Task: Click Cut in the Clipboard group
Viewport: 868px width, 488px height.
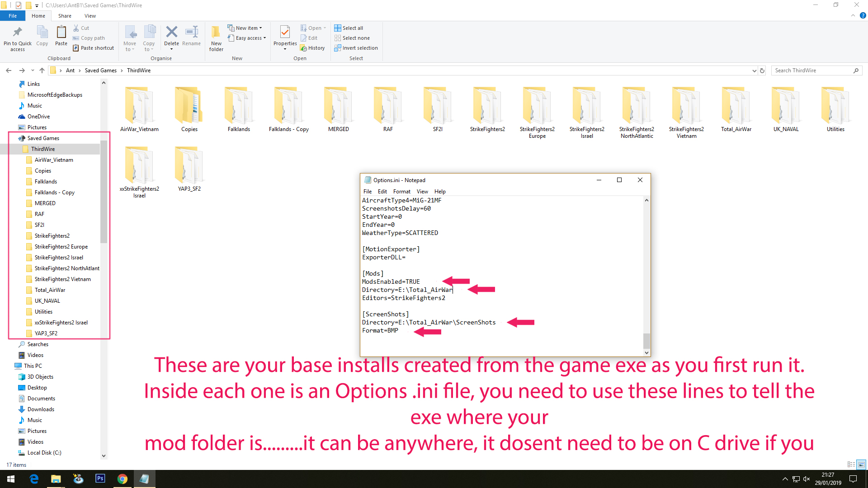Action: [x=81, y=28]
